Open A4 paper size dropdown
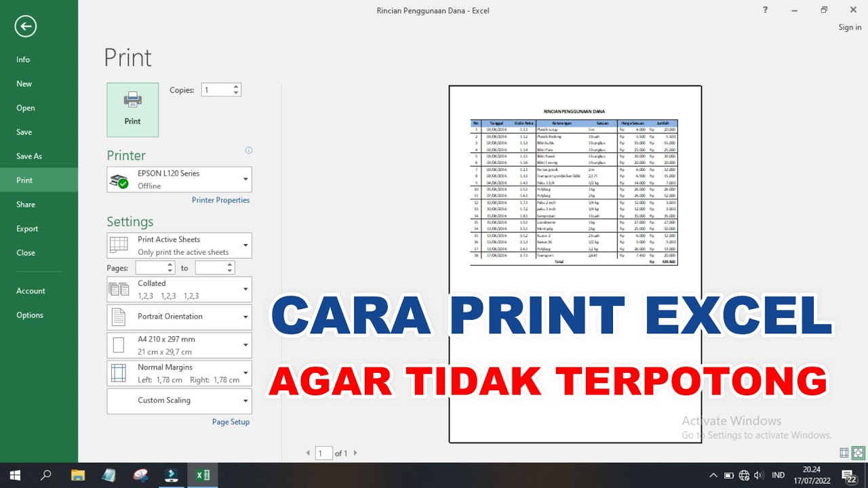This screenshot has height=488, width=868. click(x=179, y=345)
